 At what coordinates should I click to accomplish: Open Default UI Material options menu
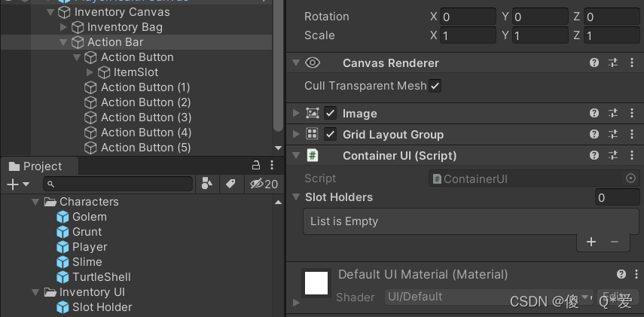pyautogui.click(x=636, y=274)
